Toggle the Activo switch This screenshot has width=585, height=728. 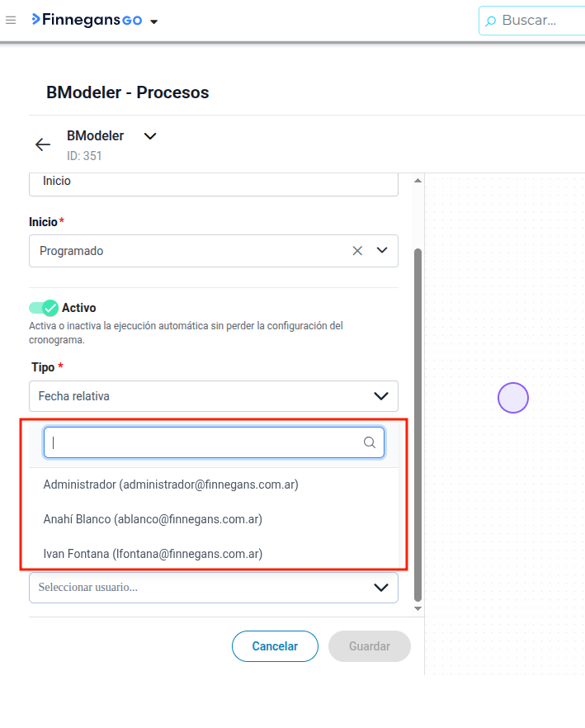click(x=44, y=308)
